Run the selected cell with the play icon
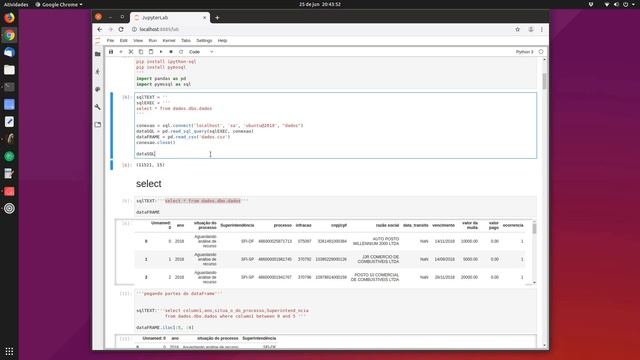 click(161, 52)
